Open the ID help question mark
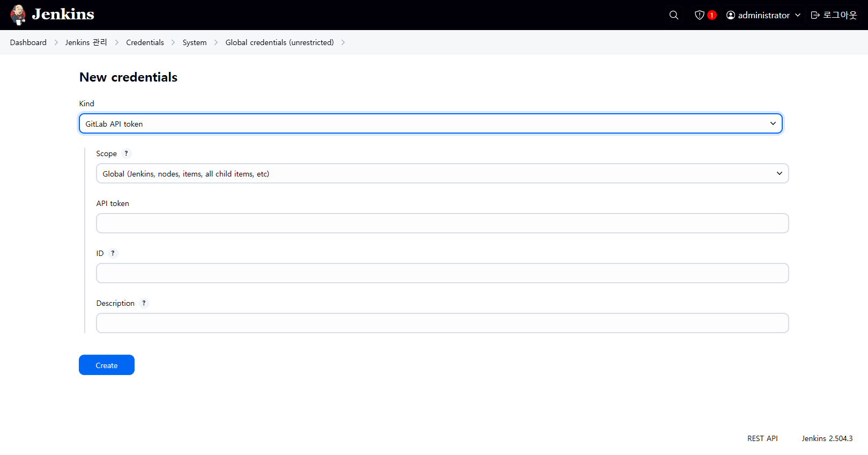Screen dimensions: 868x455 tap(113, 253)
